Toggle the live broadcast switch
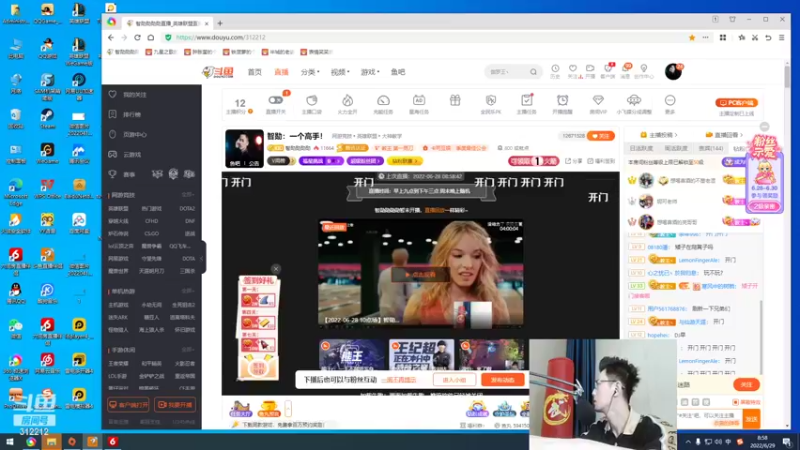This screenshot has height=450, width=800. (276, 101)
